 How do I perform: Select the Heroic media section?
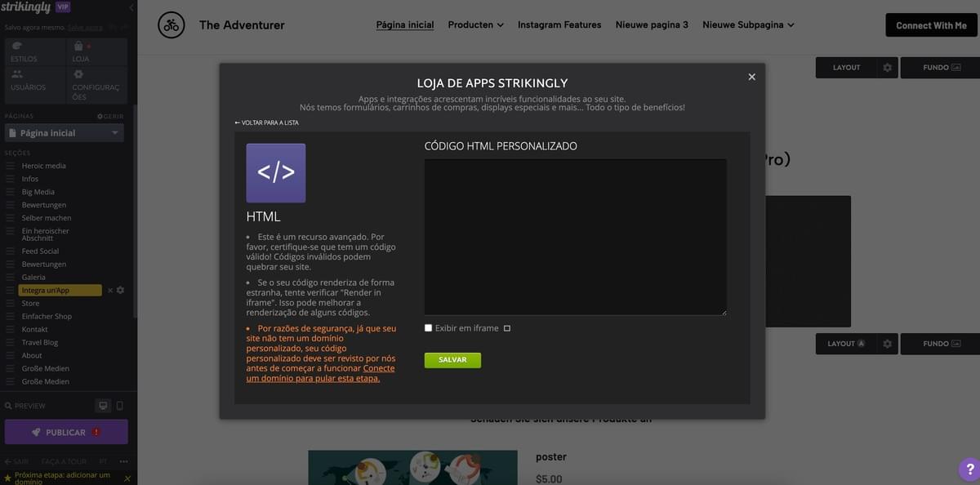(x=44, y=166)
